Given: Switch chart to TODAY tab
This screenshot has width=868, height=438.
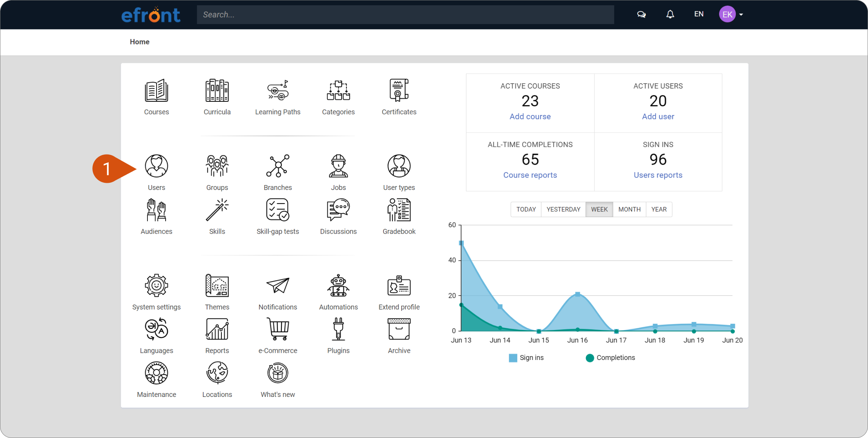Looking at the screenshot, I should coord(526,209).
